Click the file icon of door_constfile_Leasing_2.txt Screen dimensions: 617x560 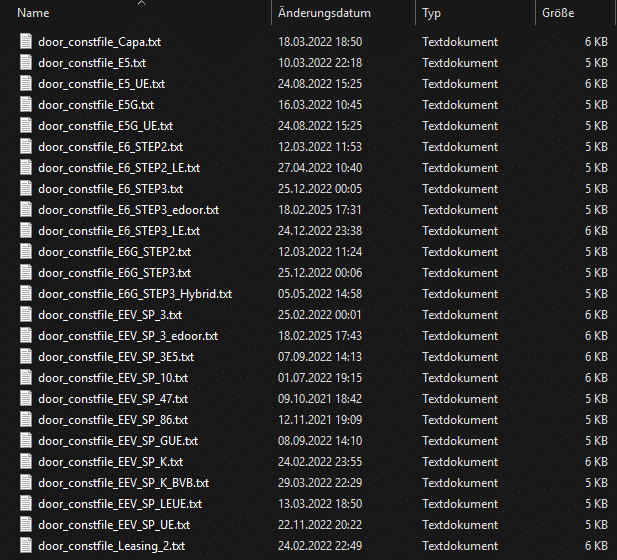pos(27,545)
